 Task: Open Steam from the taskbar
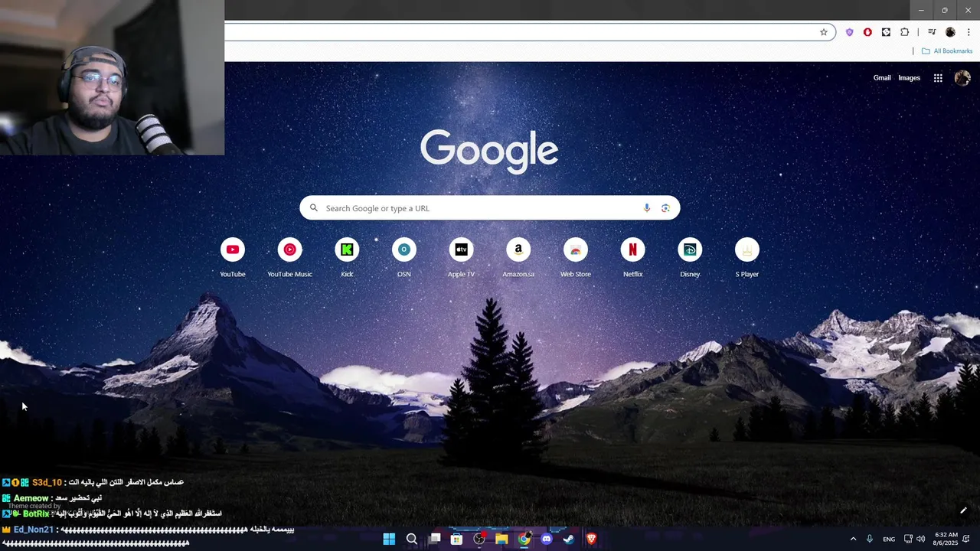[568, 539]
